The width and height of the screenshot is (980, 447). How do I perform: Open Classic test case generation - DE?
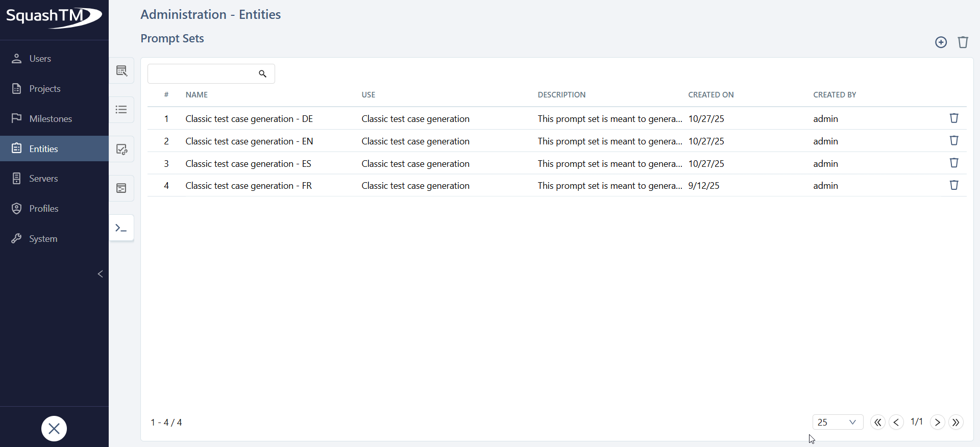(x=249, y=119)
